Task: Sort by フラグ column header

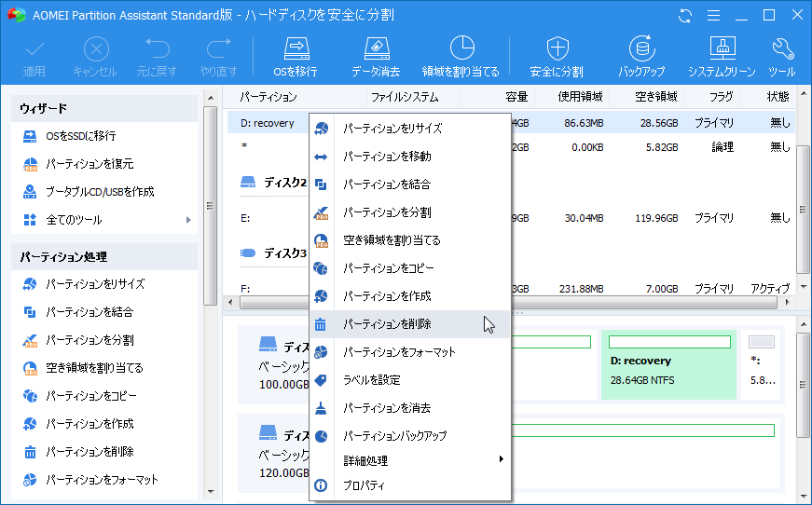Action: pyautogui.click(x=721, y=97)
